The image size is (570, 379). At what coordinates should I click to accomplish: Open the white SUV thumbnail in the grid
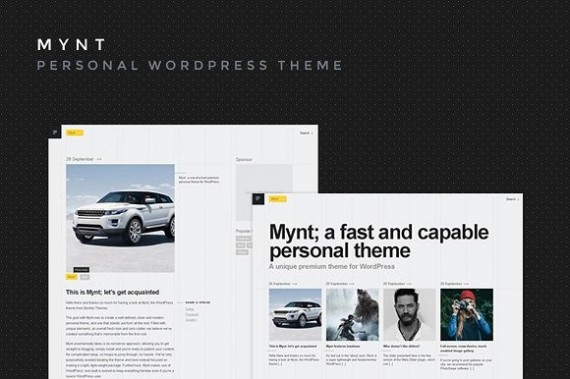pos(295,315)
